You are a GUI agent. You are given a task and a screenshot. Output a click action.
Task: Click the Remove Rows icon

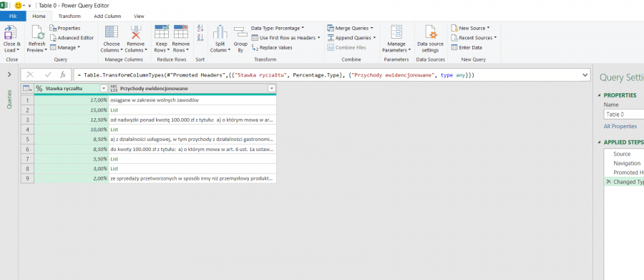coord(180,32)
